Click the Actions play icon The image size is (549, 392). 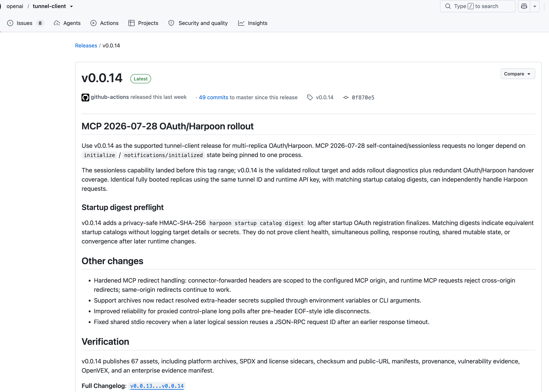pos(93,23)
